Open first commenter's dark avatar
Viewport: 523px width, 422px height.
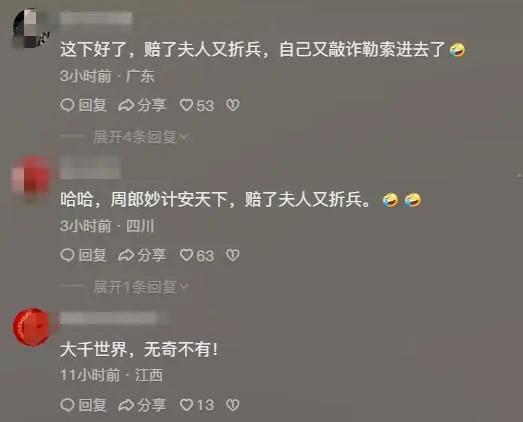[x=31, y=28]
